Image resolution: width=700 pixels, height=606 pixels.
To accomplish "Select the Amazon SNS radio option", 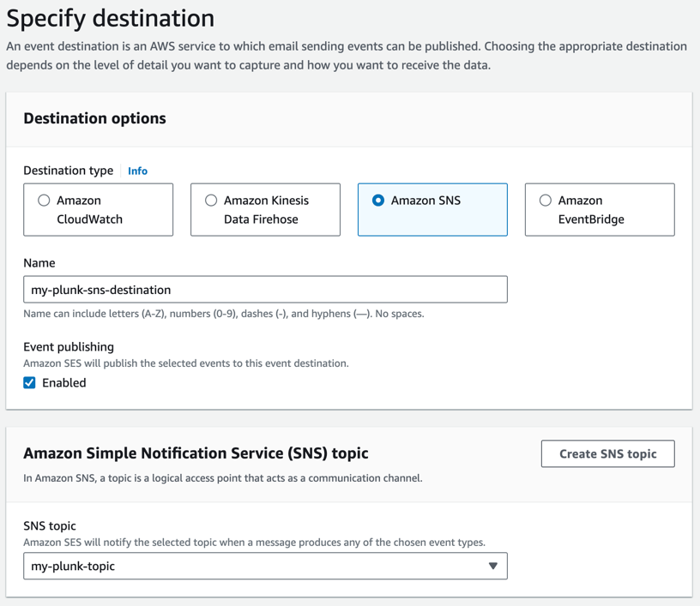I will (x=378, y=201).
